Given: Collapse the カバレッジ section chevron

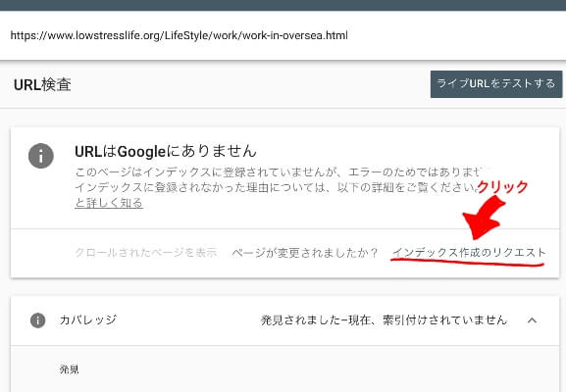Looking at the screenshot, I should [x=532, y=320].
